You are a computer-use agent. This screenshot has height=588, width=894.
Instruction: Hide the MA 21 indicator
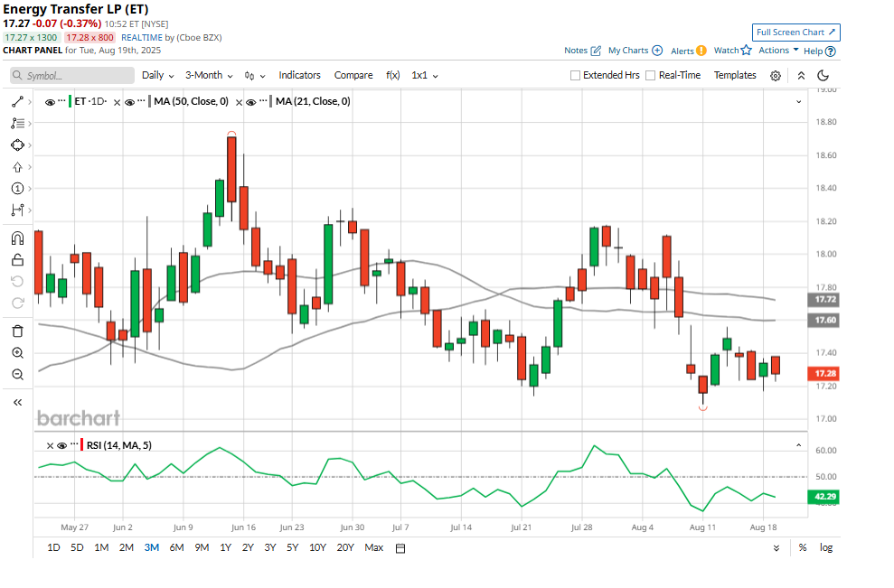251,103
